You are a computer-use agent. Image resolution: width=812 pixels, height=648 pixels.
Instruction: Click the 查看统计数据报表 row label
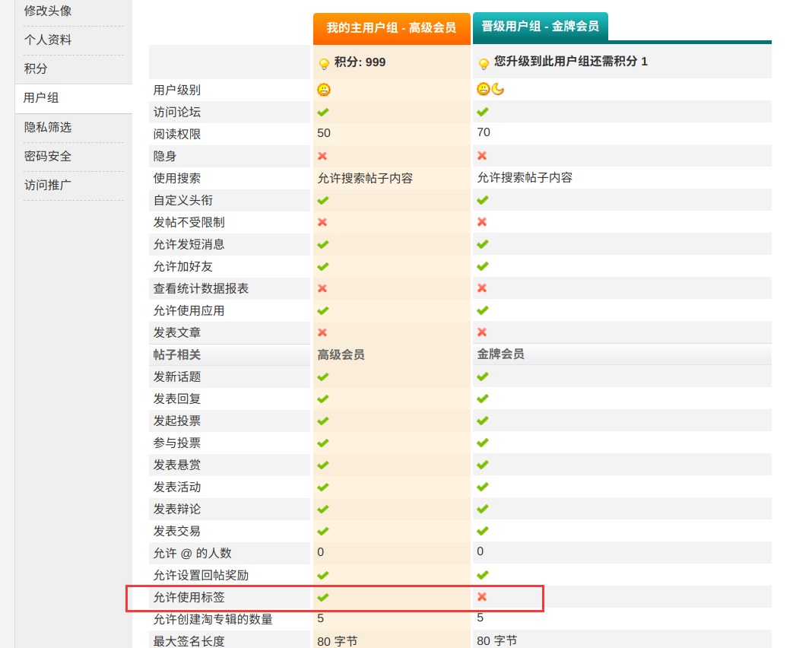[x=201, y=288]
